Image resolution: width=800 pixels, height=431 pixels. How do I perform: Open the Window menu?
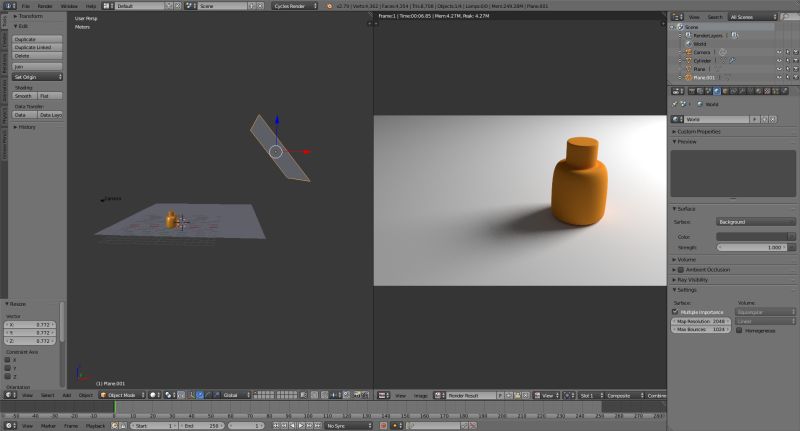coord(69,6)
